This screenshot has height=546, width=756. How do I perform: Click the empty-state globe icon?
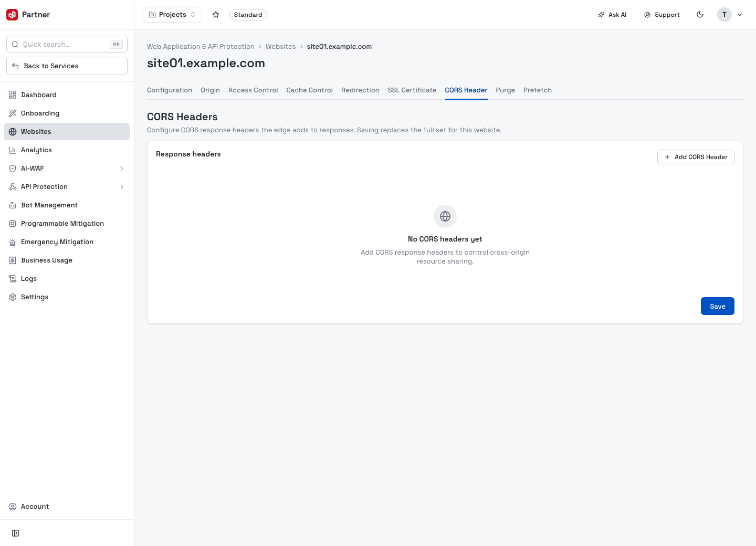click(x=445, y=216)
